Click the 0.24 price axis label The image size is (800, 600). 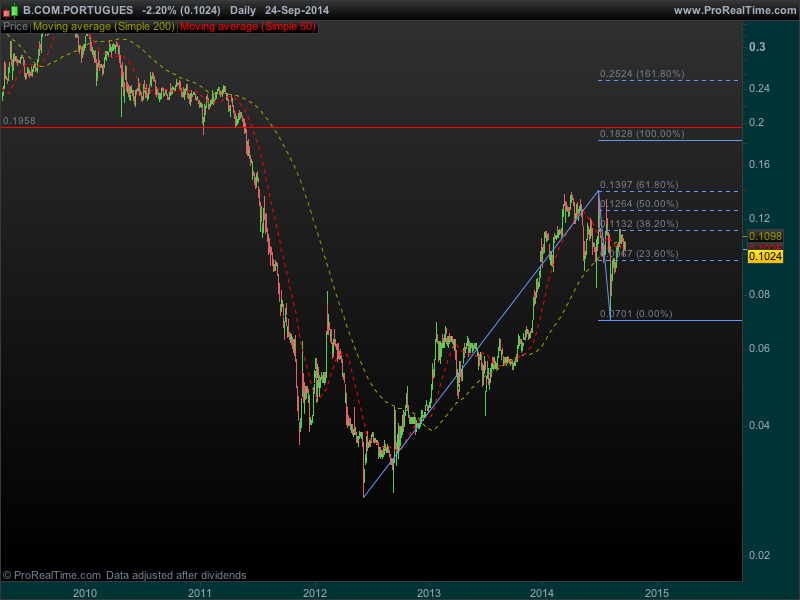point(759,88)
